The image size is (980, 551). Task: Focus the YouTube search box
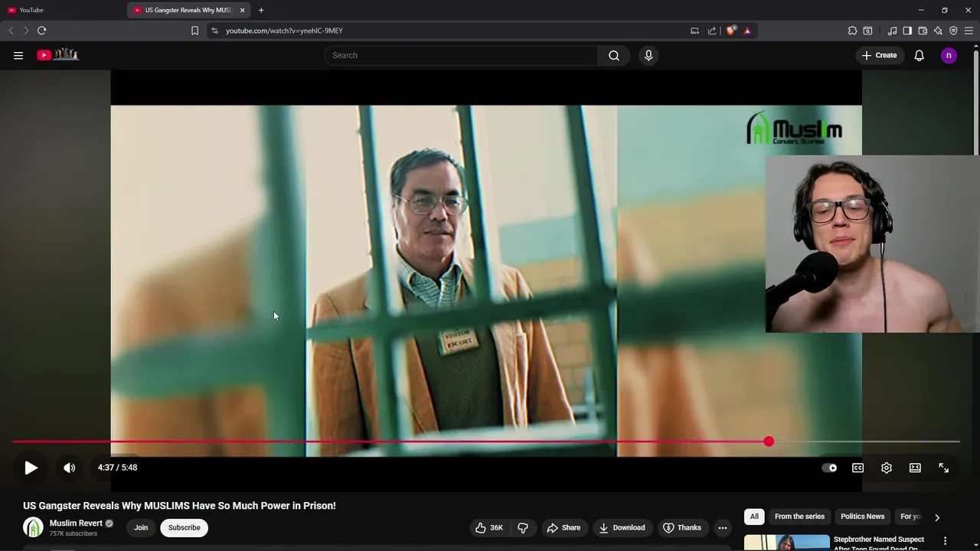(461, 55)
